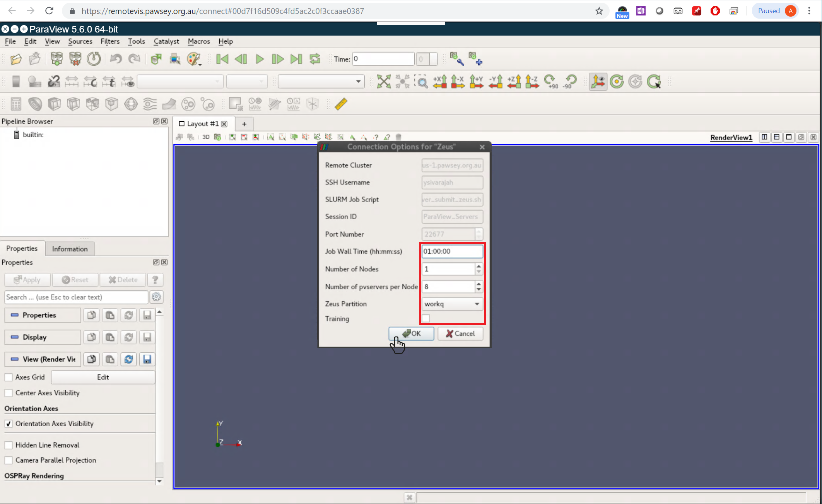
Task: Rotate view 90 degrees clockwise
Action: [x=551, y=82]
